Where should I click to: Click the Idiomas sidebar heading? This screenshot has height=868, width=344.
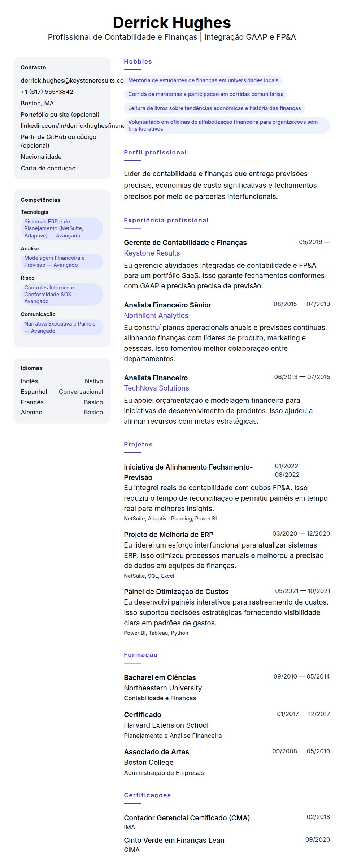pos(31,368)
